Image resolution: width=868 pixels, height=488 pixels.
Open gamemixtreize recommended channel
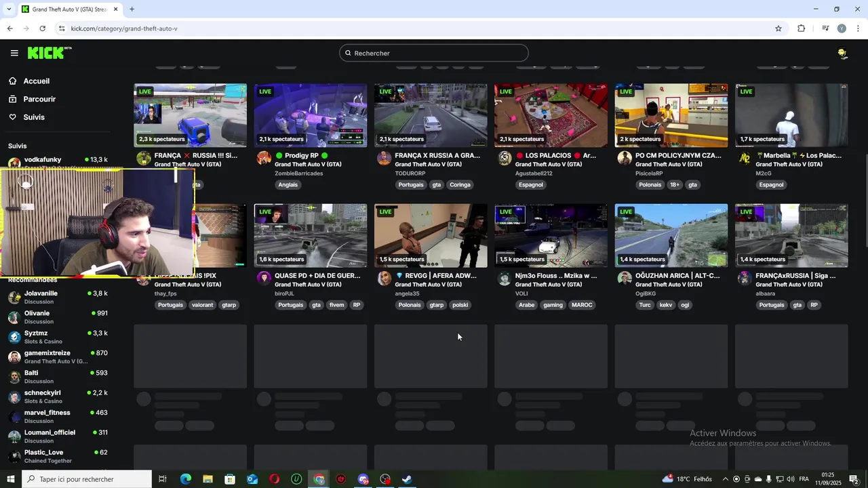(58, 357)
